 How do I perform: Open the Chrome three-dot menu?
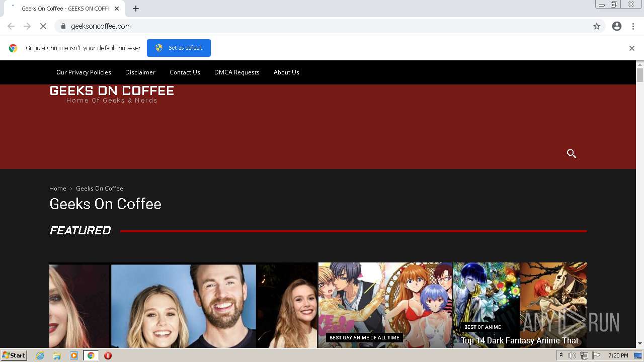[633, 26]
